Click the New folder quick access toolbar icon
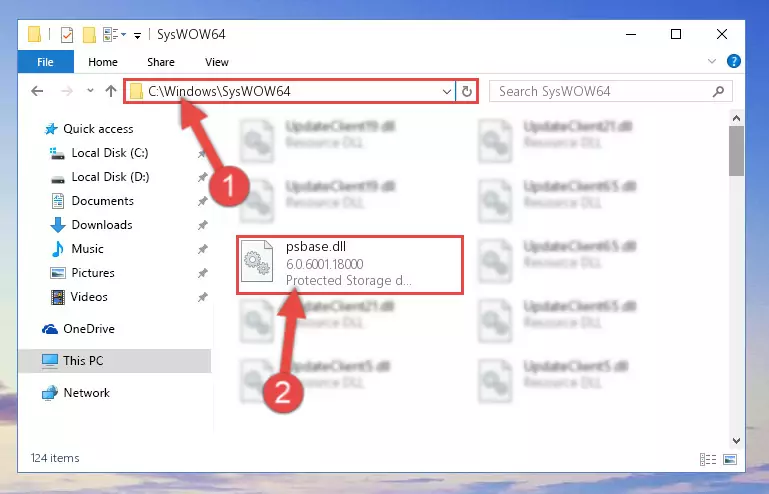 point(89,35)
